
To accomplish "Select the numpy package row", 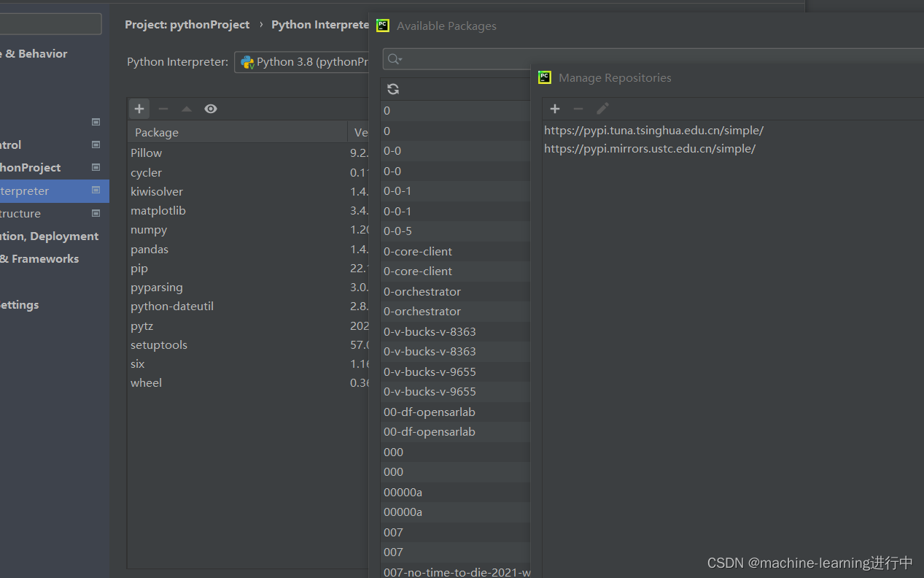I will [x=248, y=229].
